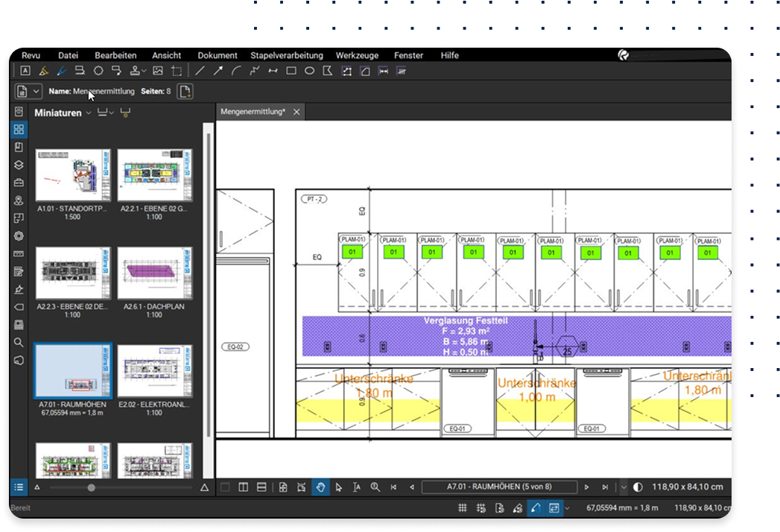Toggle snap to markup in status bar
Image resolution: width=780 pixels, height=532 pixels.
click(x=517, y=508)
